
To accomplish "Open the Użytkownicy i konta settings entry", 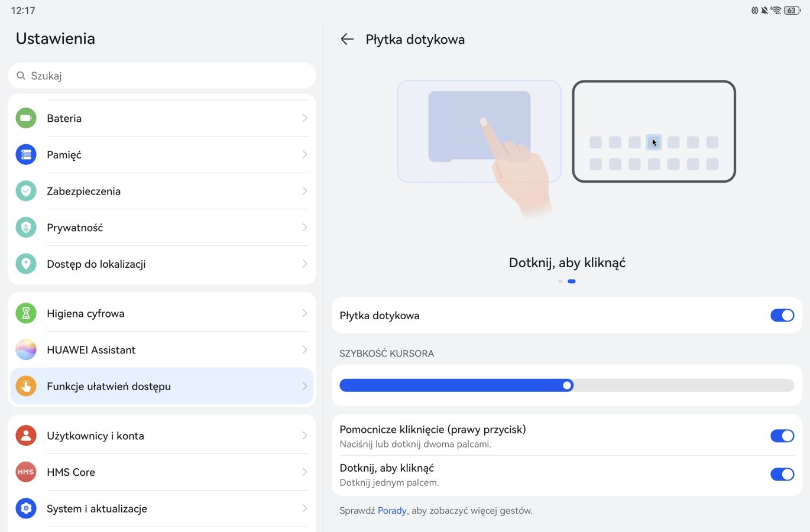I will coord(96,436).
